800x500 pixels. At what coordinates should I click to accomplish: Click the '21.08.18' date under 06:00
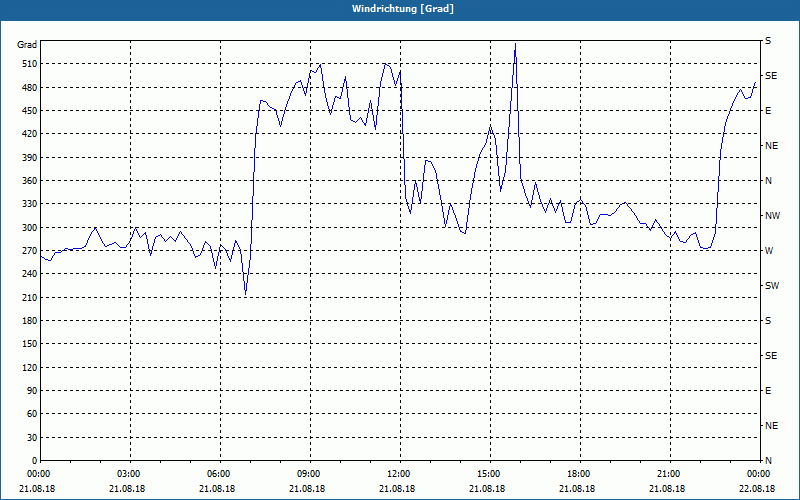[217, 489]
